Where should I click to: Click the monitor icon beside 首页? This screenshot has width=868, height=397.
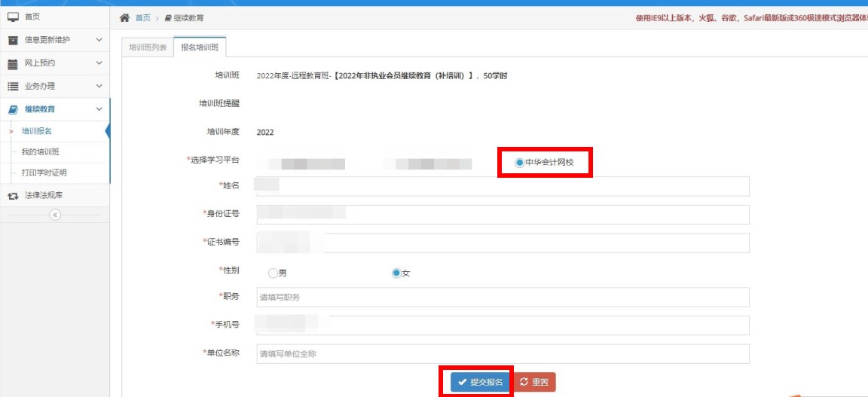coord(13,17)
